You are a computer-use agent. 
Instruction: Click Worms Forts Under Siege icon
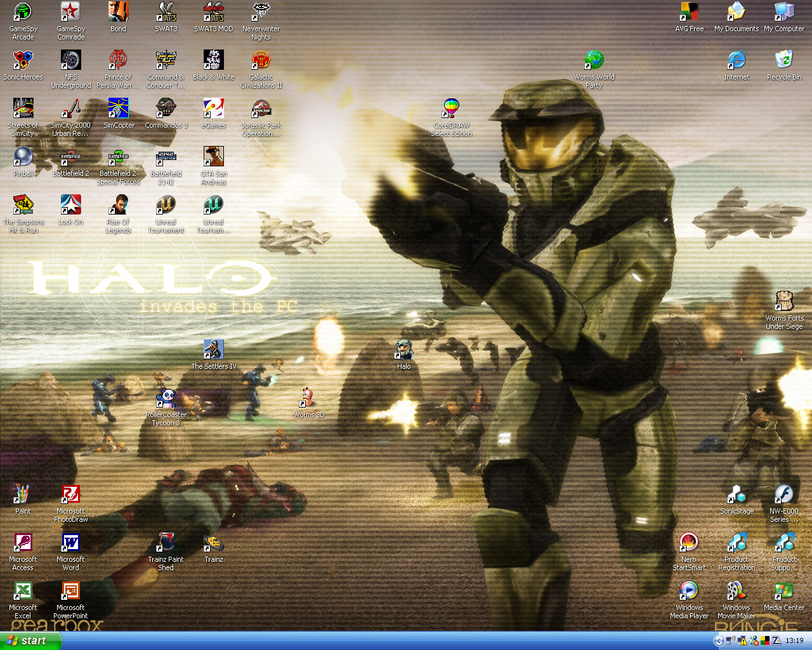coord(784,310)
